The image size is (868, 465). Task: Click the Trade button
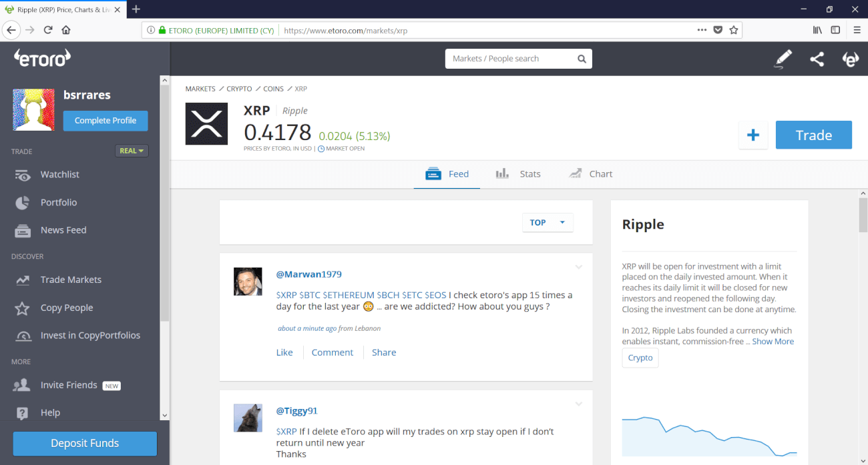pos(814,135)
